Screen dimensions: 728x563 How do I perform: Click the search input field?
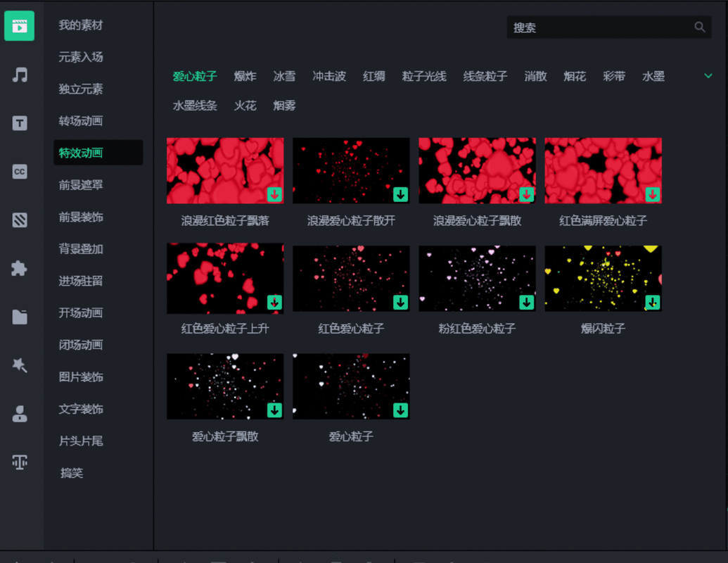[605, 27]
